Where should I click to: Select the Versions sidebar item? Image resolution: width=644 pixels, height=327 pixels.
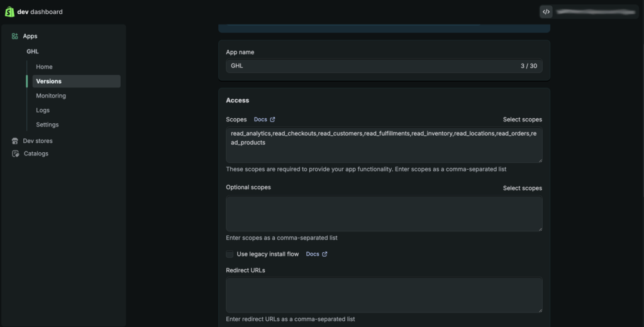[x=49, y=81]
